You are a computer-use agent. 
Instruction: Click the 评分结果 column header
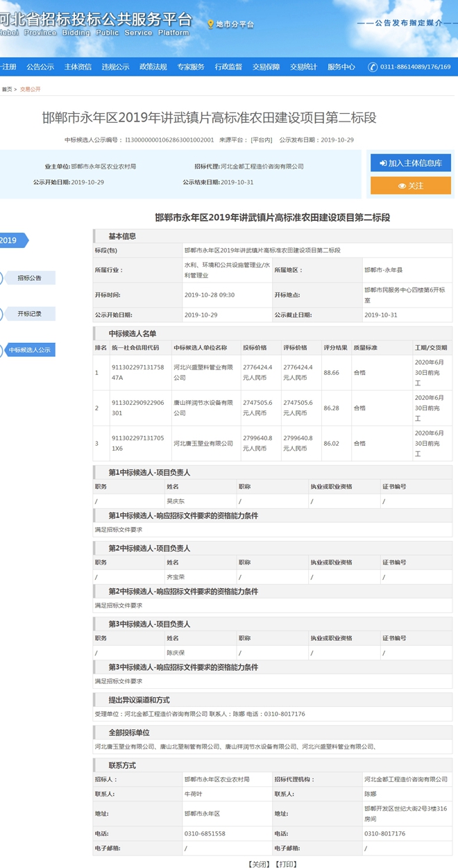point(335,347)
